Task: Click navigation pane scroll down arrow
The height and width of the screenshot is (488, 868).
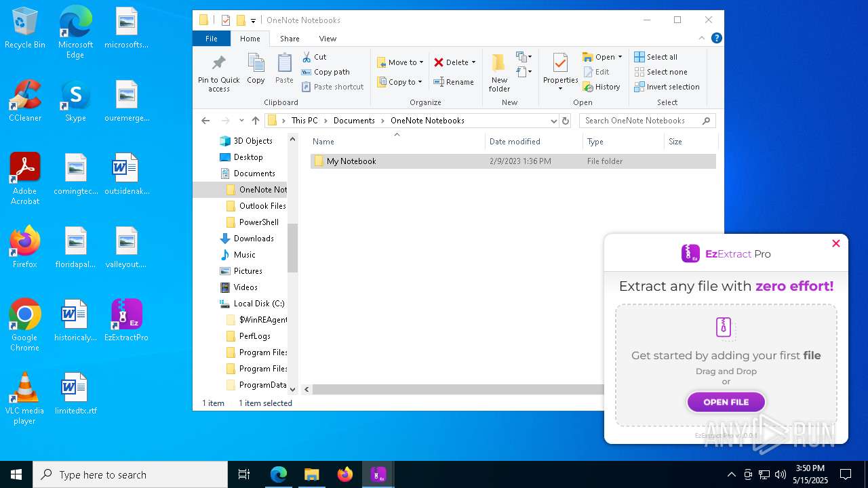Action: click(x=293, y=389)
